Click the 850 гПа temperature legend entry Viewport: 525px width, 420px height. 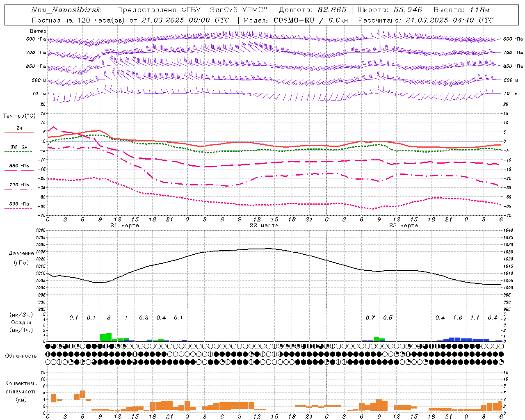[19, 166]
